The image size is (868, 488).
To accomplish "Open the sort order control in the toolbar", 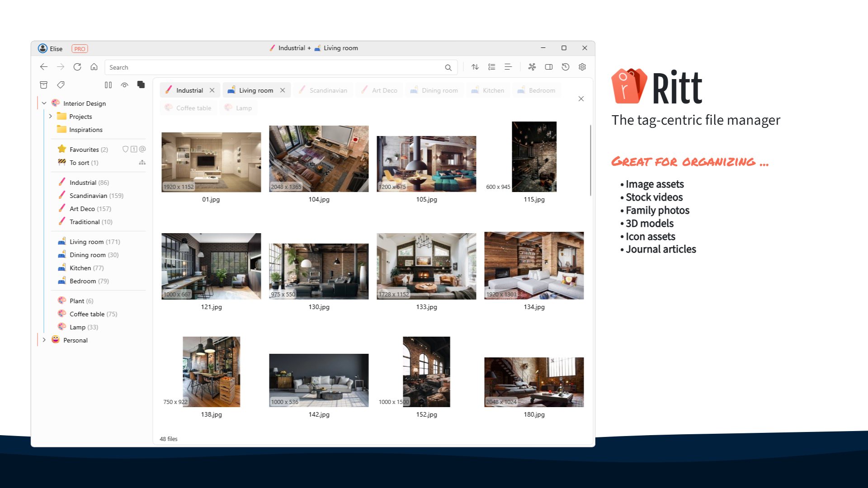I will 475,66.
